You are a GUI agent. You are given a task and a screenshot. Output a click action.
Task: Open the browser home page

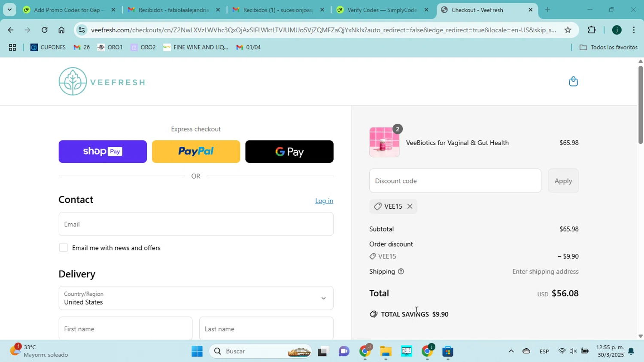(x=61, y=30)
